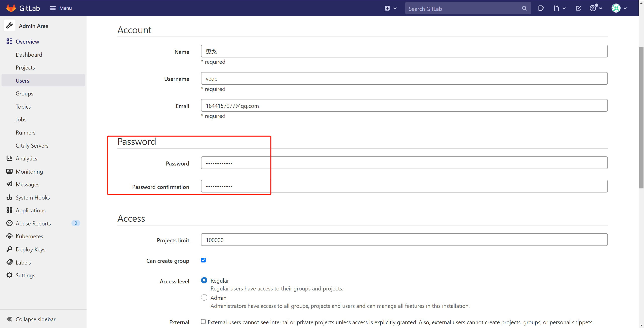Click the Projects limit input field
This screenshot has height=328, width=644.
coord(404,240)
